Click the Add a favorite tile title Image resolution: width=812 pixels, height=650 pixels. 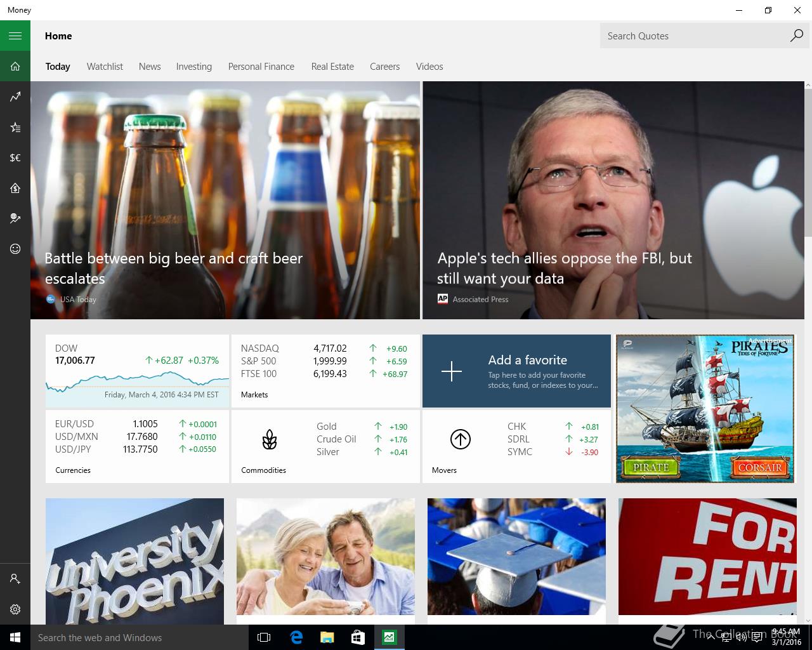coord(528,360)
